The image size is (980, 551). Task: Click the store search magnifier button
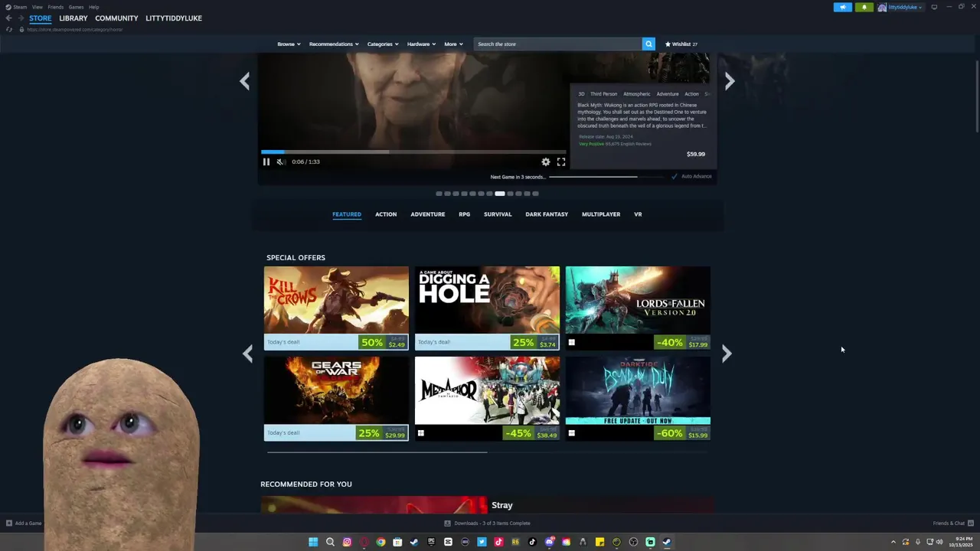pos(648,44)
